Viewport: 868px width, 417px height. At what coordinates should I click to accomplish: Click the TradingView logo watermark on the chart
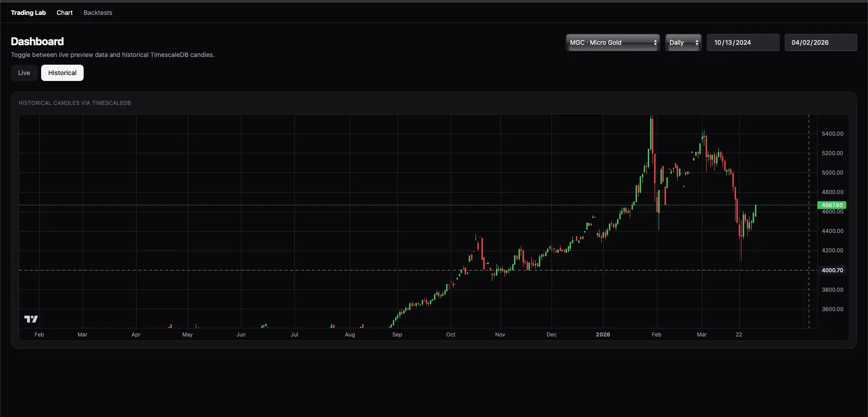[x=30, y=319]
